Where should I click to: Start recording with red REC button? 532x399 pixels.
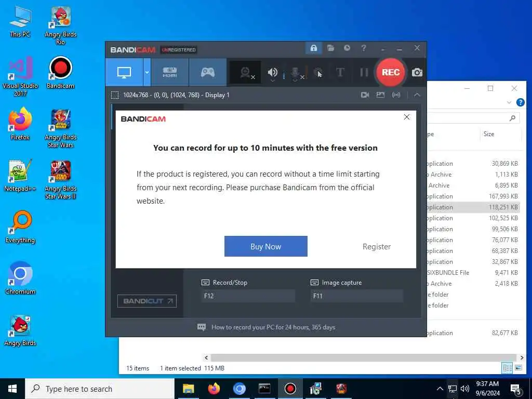(x=391, y=72)
